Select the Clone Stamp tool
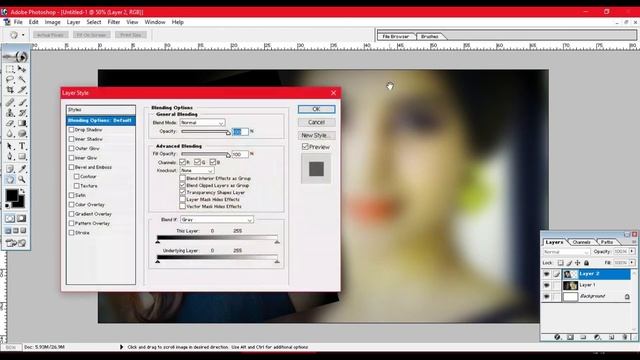This screenshot has width=640, height=360. point(10,113)
